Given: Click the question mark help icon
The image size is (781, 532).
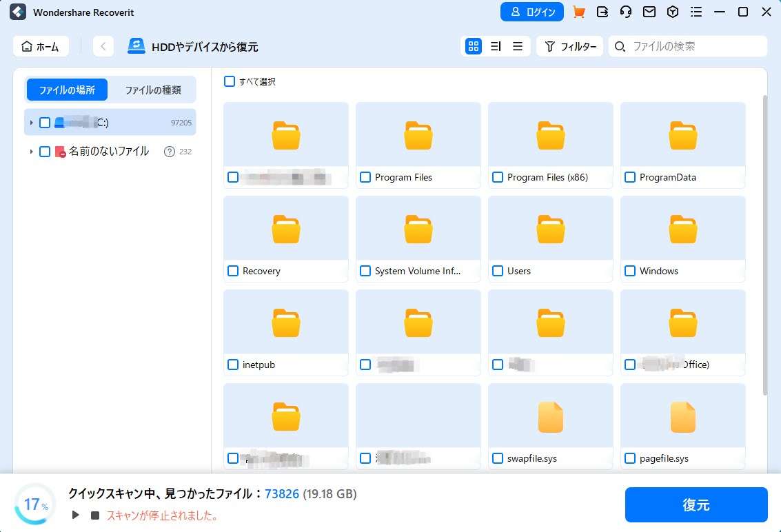Looking at the screenshot, I should pos(170,152).
